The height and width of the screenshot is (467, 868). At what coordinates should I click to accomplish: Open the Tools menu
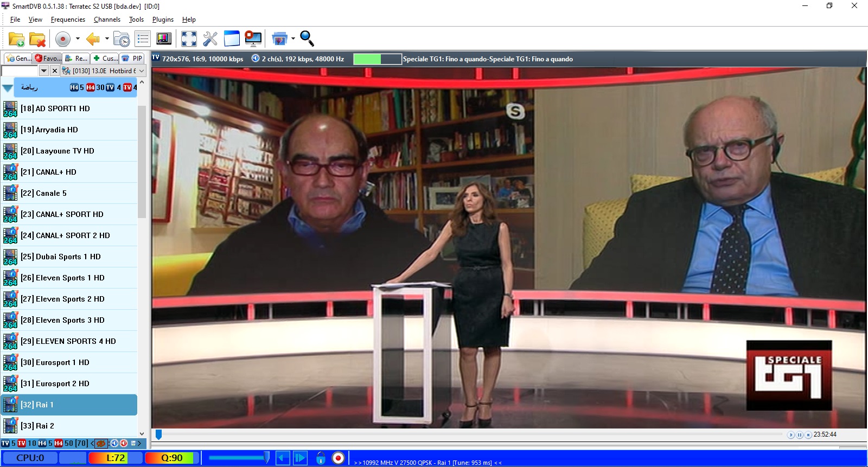point(136,20)
